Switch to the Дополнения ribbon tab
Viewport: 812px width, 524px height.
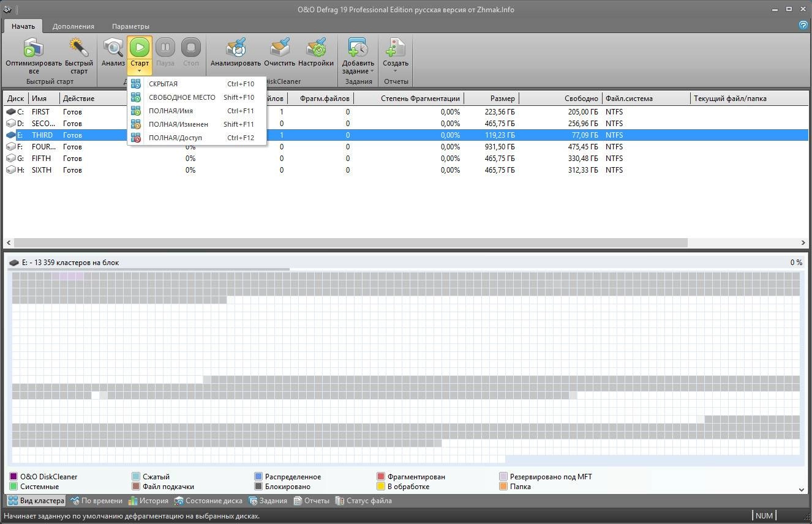tap(73, 26)
